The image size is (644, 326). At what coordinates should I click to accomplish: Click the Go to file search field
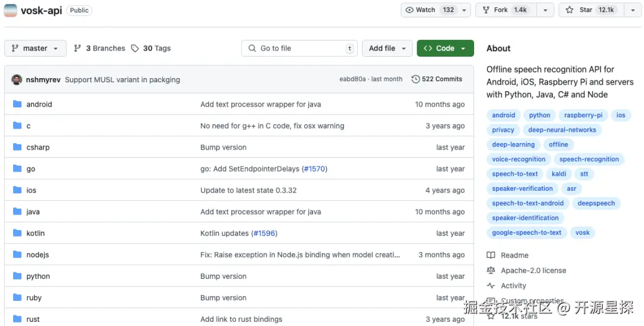point(301,48)
